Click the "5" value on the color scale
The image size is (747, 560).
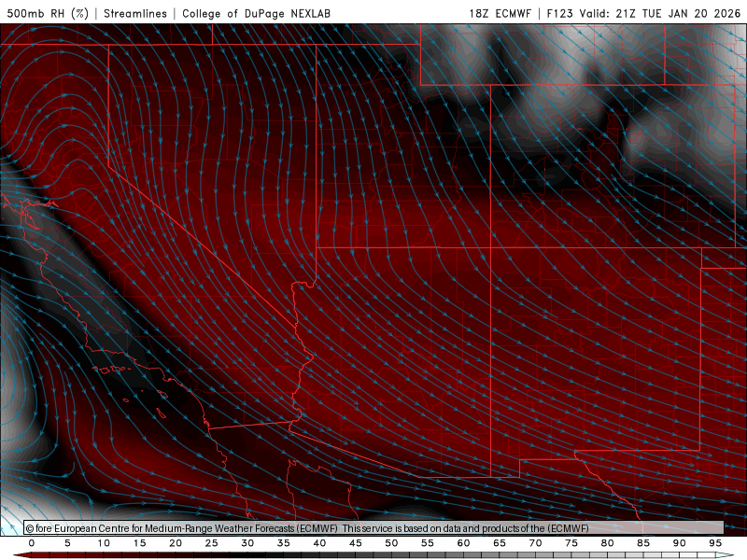point(67,543)
